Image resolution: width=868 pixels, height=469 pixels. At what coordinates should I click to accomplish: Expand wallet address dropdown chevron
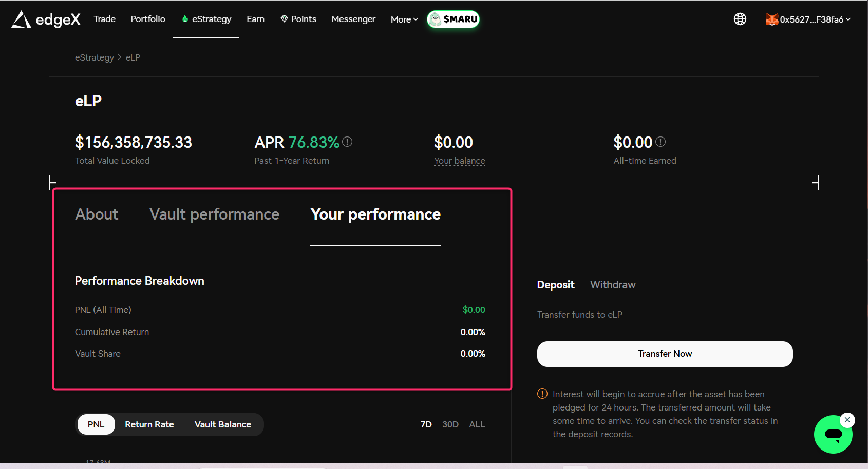click(x=848, y=19)
